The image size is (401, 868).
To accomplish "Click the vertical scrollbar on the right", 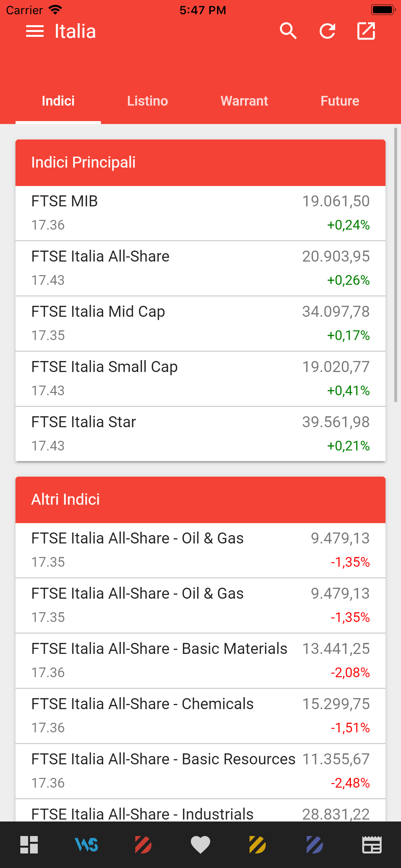I will tap(396, 265).
